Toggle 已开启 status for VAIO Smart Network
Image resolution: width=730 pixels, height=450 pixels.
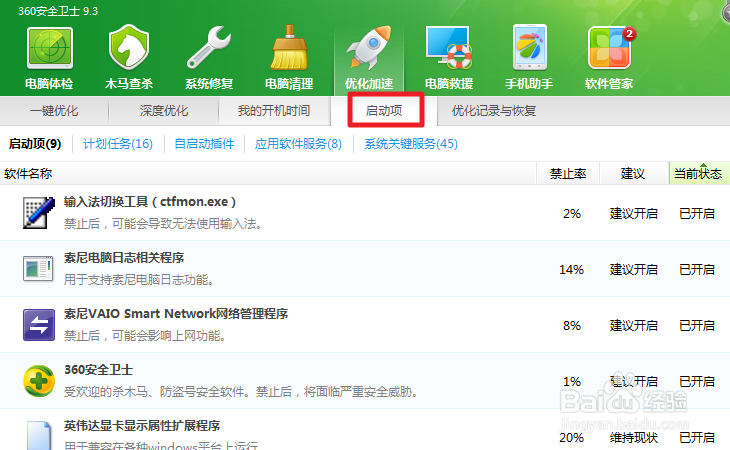697,325
